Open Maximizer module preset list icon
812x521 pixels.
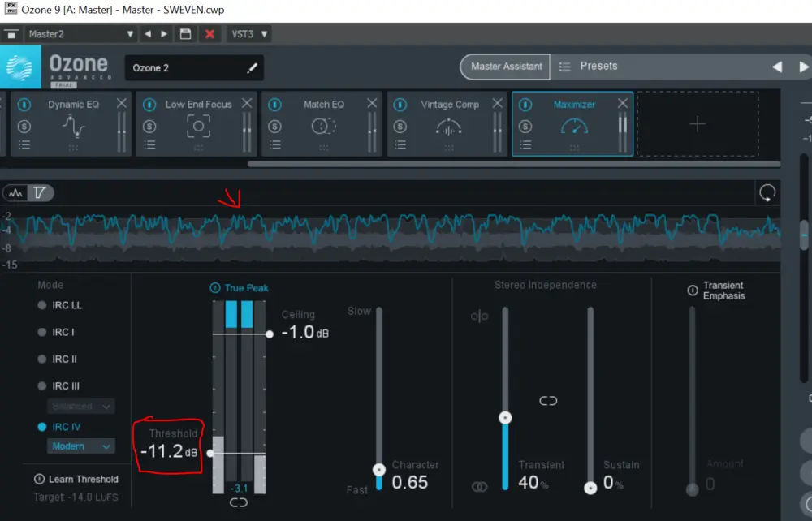[x=525, y=145]
